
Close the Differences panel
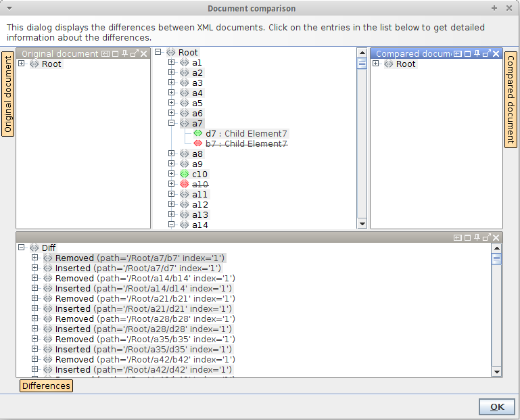point(496,237)
